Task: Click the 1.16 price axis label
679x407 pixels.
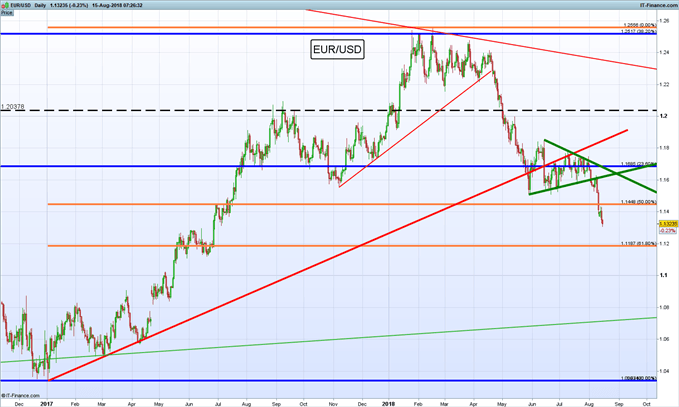Action: (664, 180)
